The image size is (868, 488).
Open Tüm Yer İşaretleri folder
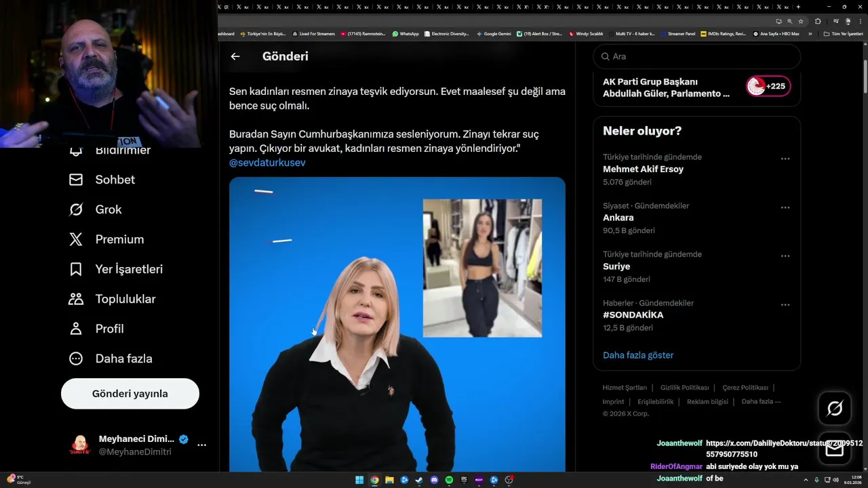tap(843, 33)
